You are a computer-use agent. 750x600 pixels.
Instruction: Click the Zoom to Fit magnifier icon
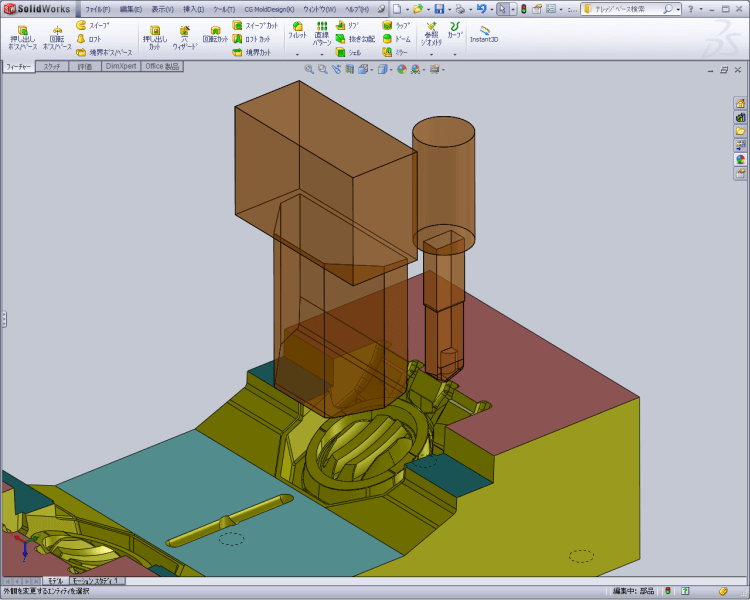coord(309,69)
